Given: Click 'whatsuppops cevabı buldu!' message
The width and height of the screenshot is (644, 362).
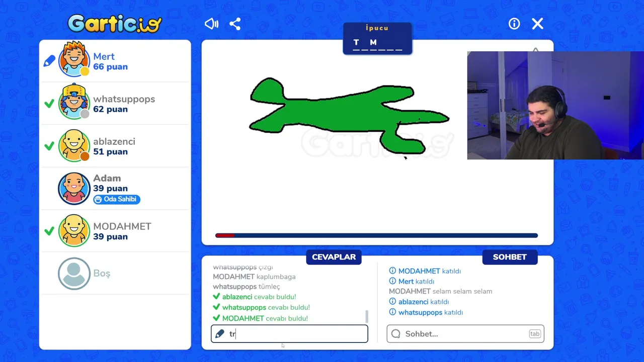Looking at the screenshot, I should coord(261,307).
